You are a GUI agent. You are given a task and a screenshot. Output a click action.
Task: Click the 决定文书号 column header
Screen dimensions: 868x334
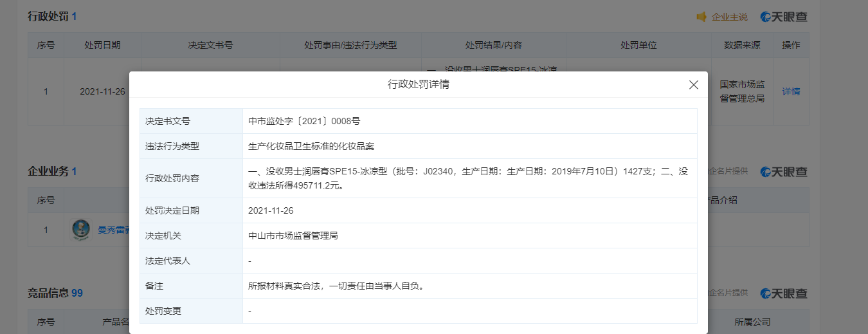coord(210,46)
